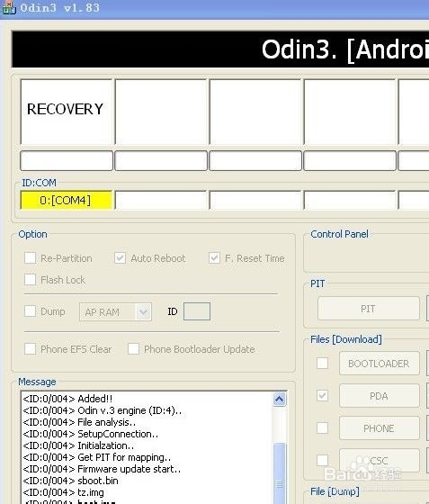Check the BOOTLOADER file checkbox
This screenshot has width=429, height=504.
pos(322,364)
